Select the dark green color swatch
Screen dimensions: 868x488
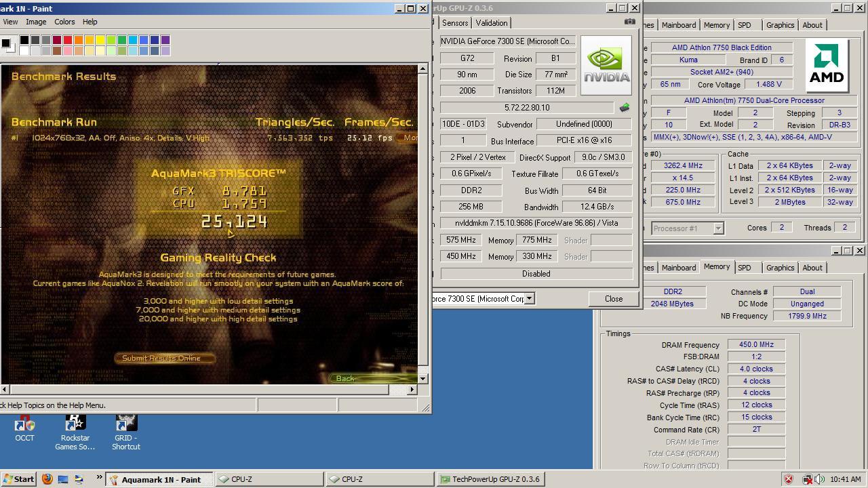tap(122, 40)
